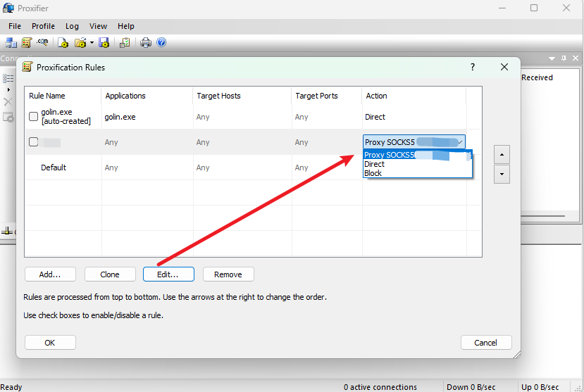Open Name Resolution .com magnifier icon
This screenshot has height=392, width=584.
[42, 42]
